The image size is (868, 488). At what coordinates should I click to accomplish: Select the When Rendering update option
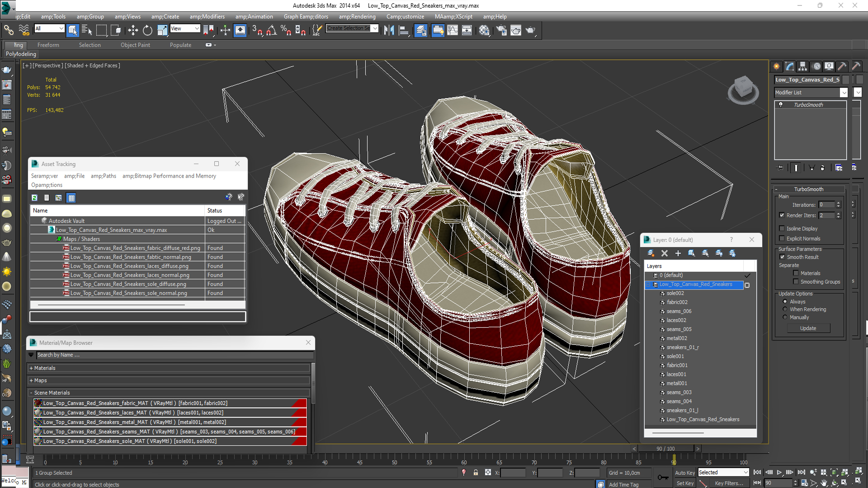(785, 309)
